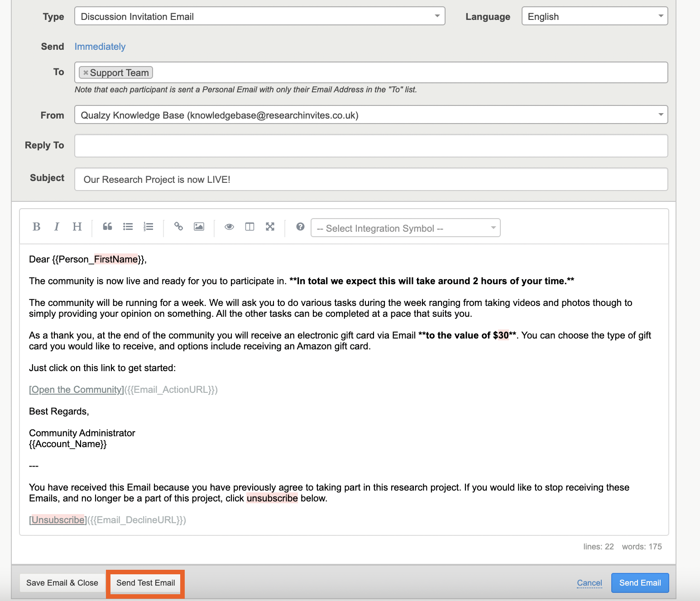Insert an image into the email
The width and height of the screenshot is (700, 601).
tap(199, 227)
